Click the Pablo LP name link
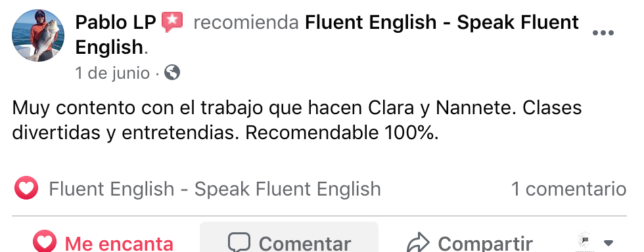 [116, 22]
